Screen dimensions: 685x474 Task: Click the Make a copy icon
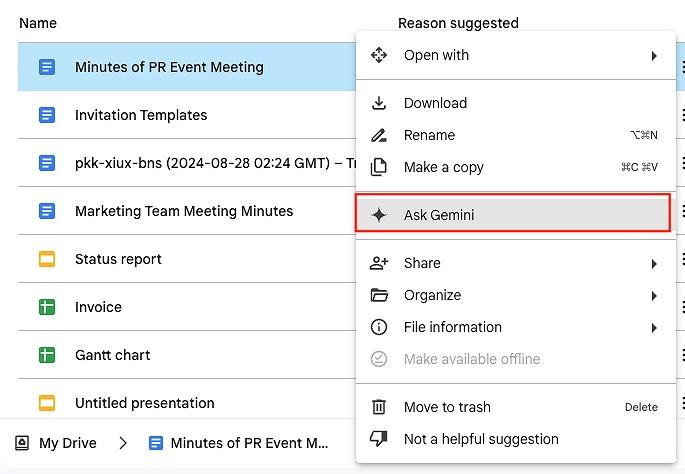click(x=379, y=167)
